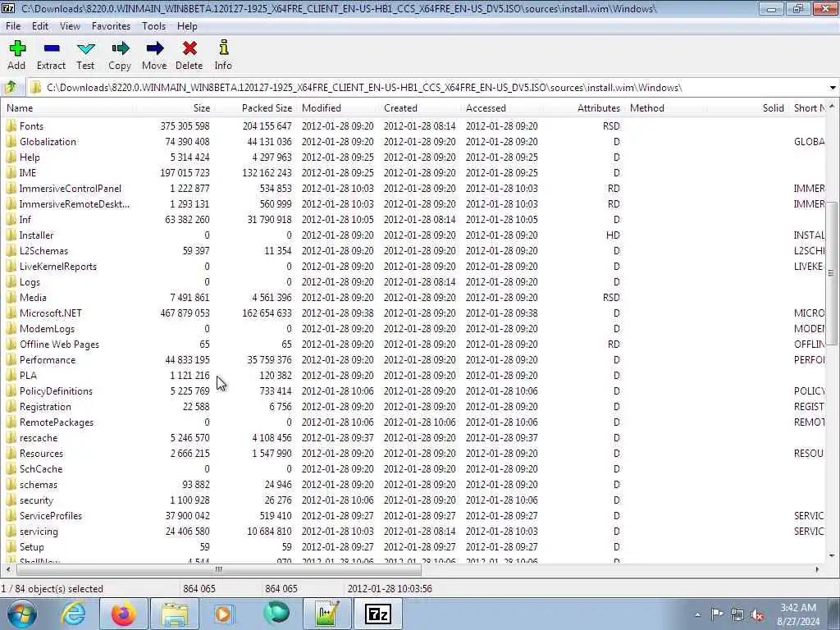Open the File menu

point(13,26)
